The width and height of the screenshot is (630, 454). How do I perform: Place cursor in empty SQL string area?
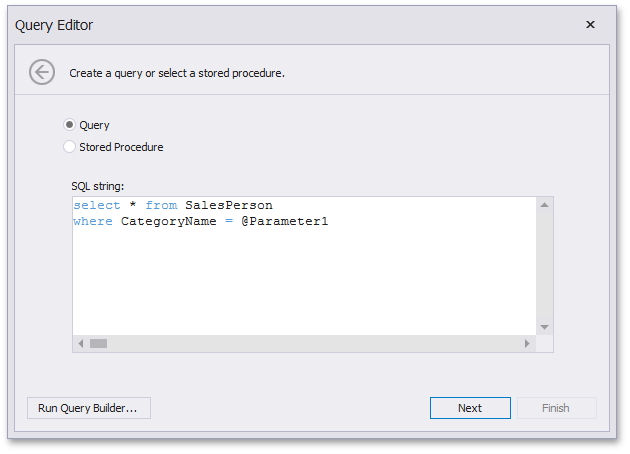pos(304,281)
